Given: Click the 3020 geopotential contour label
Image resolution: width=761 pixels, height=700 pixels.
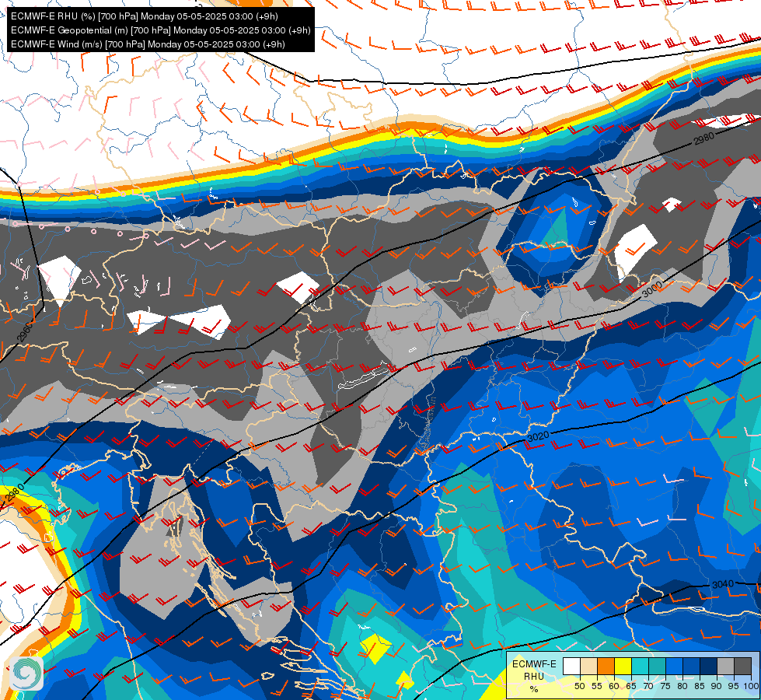Looking at the screenshot, I should tap(538, 436).
